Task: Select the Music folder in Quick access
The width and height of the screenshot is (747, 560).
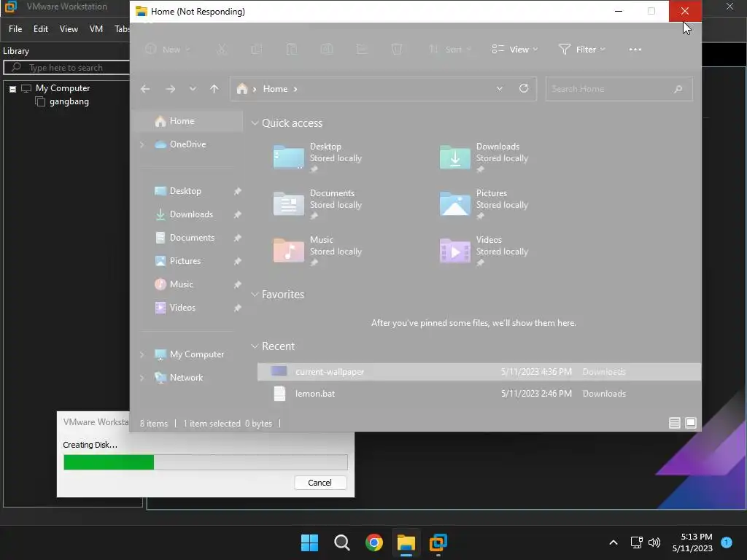Action: pos(318,251)
